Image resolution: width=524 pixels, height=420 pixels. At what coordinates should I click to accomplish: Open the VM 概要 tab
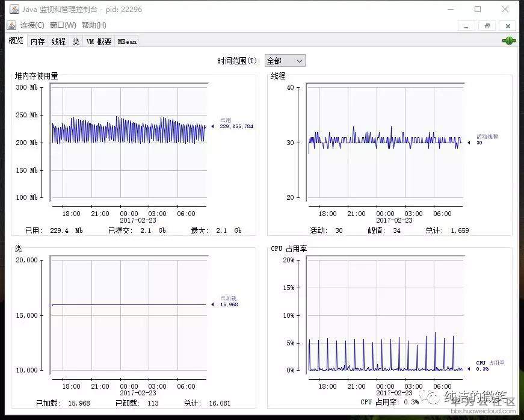(x=99, y=42)
